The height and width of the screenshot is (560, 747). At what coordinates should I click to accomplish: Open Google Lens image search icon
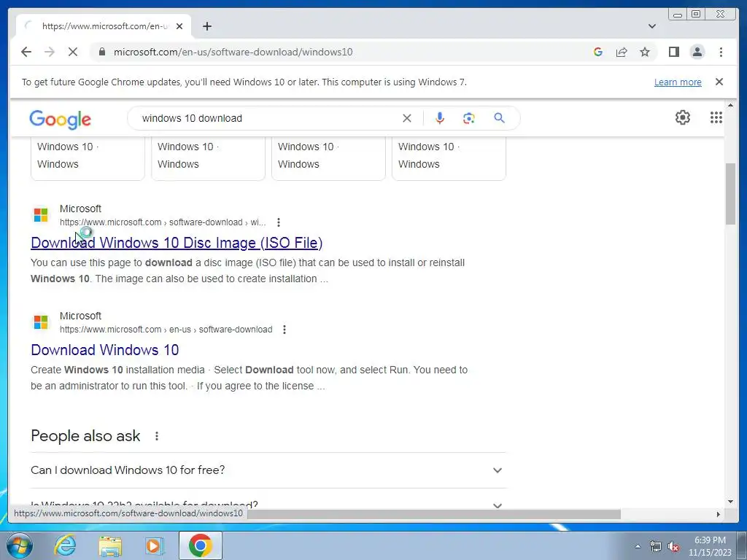click(469, 118)
